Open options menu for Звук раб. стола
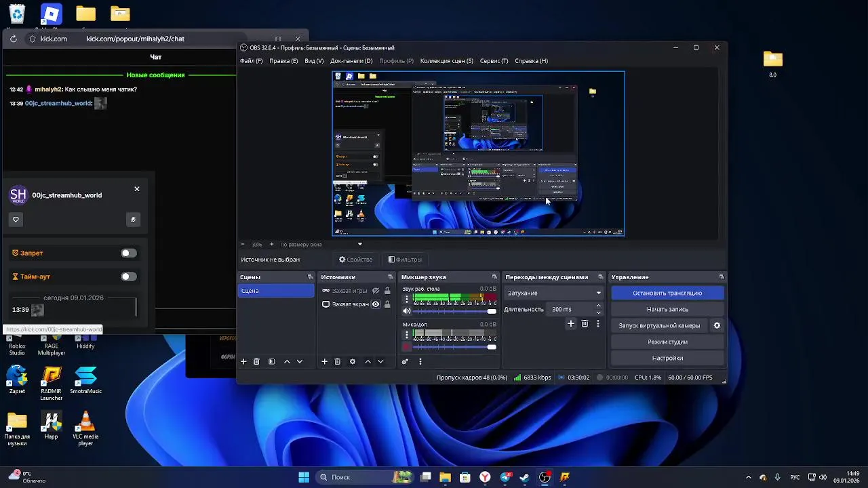This screenshot has height=488, width=868. point(407,298)
